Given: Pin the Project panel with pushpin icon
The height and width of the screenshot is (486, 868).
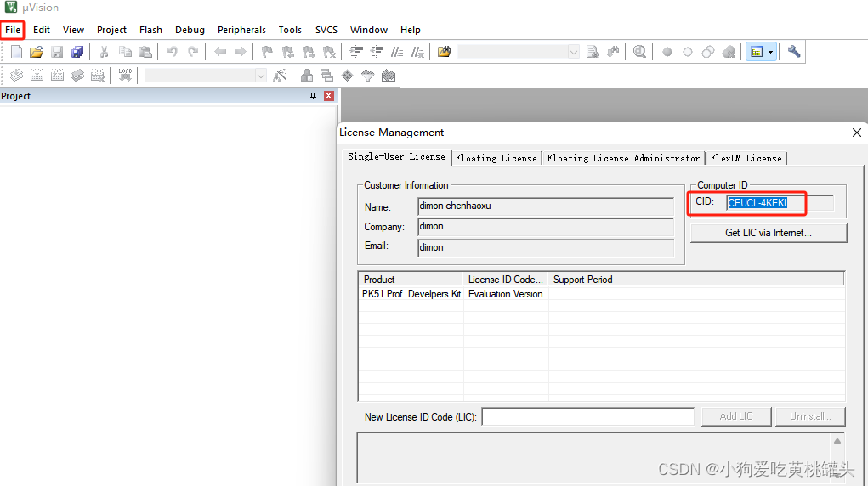Looking at the screenshot, I should tap(314, 96).
